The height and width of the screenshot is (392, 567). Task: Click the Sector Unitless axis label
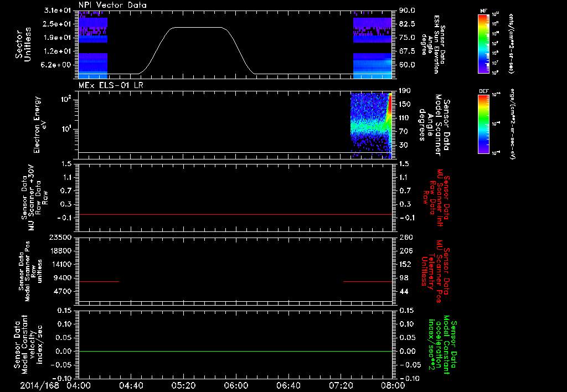tap(23, 44)
